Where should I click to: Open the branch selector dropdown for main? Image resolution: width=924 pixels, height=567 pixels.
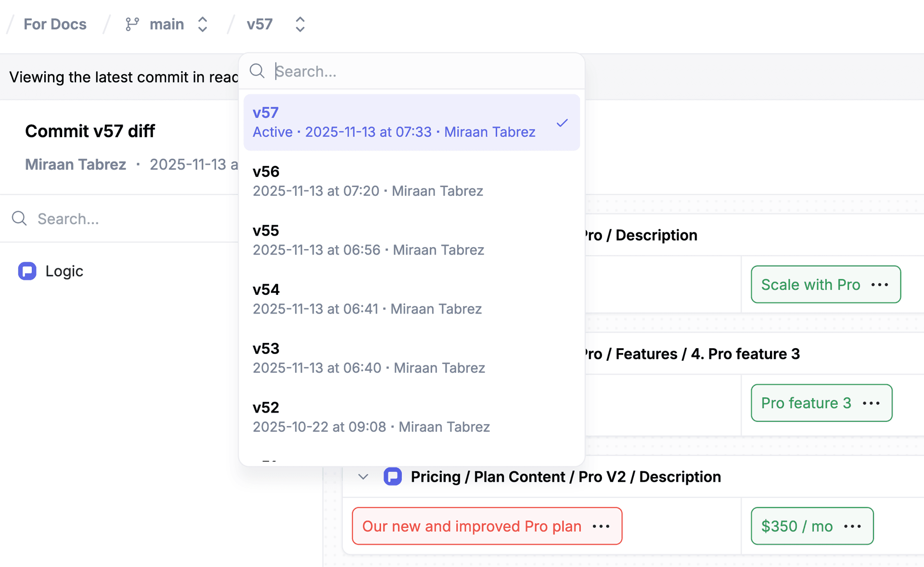click(203, 24)
